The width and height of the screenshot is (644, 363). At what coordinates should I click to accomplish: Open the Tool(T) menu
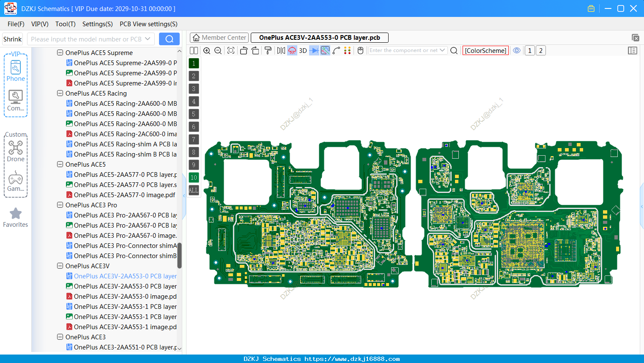click(65, 24)
